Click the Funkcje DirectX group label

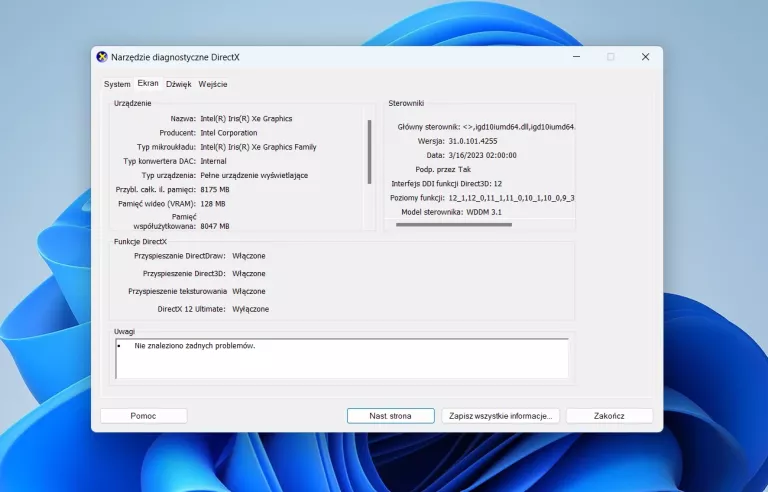[140, 242]
